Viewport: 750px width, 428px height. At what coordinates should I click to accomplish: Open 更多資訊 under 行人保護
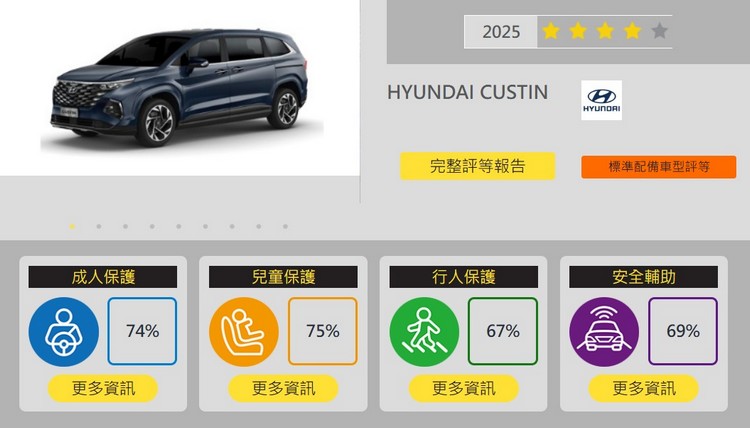coord(463,388)
